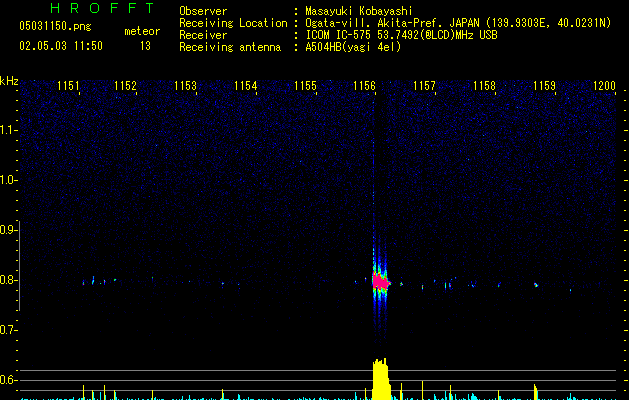Click the meteor count value 13
629x400 pixels.
(x=145, y=46)
